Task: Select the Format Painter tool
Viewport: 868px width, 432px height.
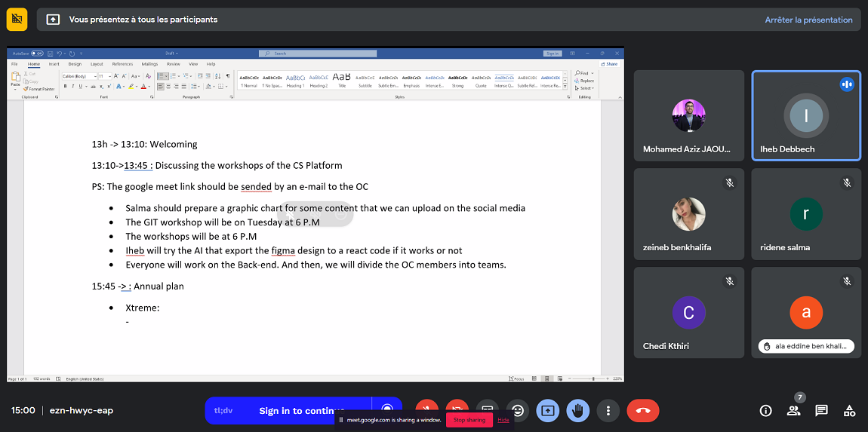Action: tap(38, 89)
